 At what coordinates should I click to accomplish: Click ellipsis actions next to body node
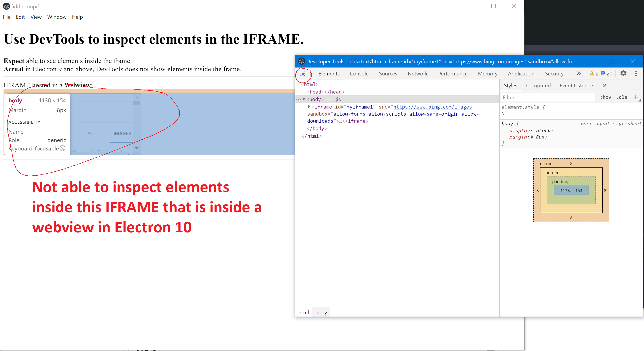point(299,99)
